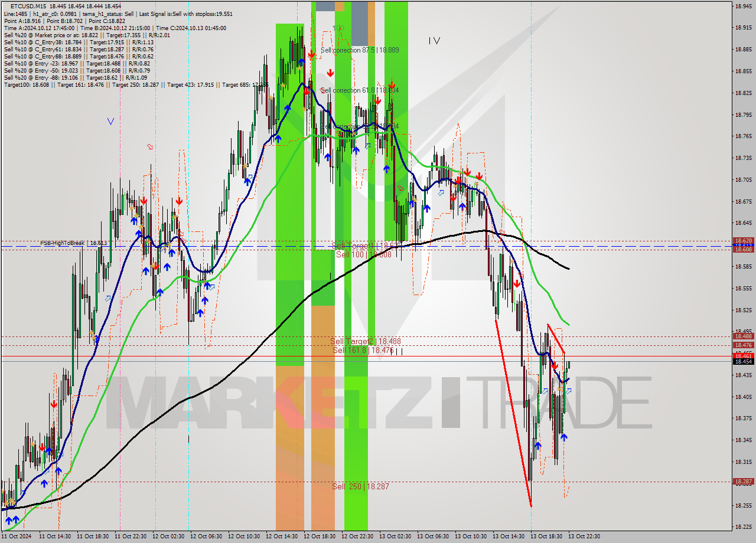Select the 'Sell correction 61.8 | 18.834' label
The width and height of the screenshot is (756, 543).
click(x=360, y=90)
